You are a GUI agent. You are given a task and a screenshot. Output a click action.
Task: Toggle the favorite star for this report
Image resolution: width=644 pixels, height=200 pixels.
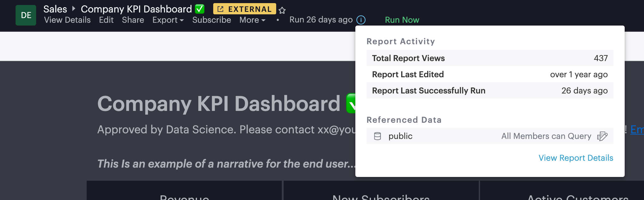281,10
